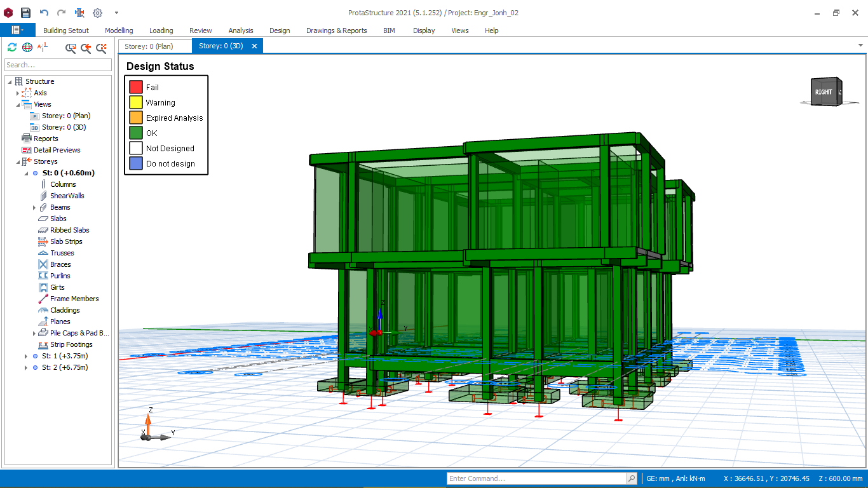Click the A-1 axis label icon
The height and width of the screenshot is (488, 868).
coord(43,47)
